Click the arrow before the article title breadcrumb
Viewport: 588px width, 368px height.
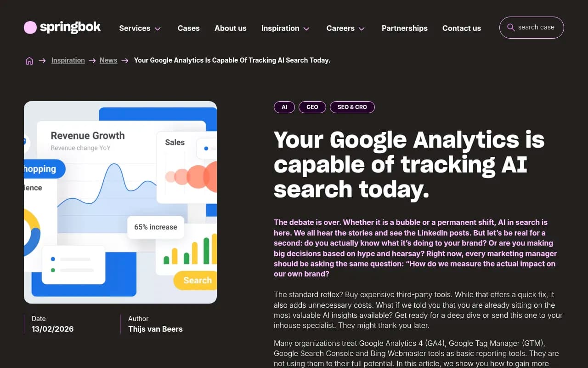click(x=125, y=60)
